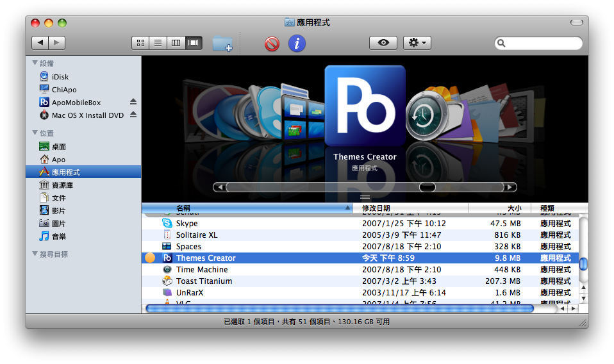This screenshot has width=614, height=364.
Task: Select ChiApo computer in sidebar
Action: click(x=83, y=90)
